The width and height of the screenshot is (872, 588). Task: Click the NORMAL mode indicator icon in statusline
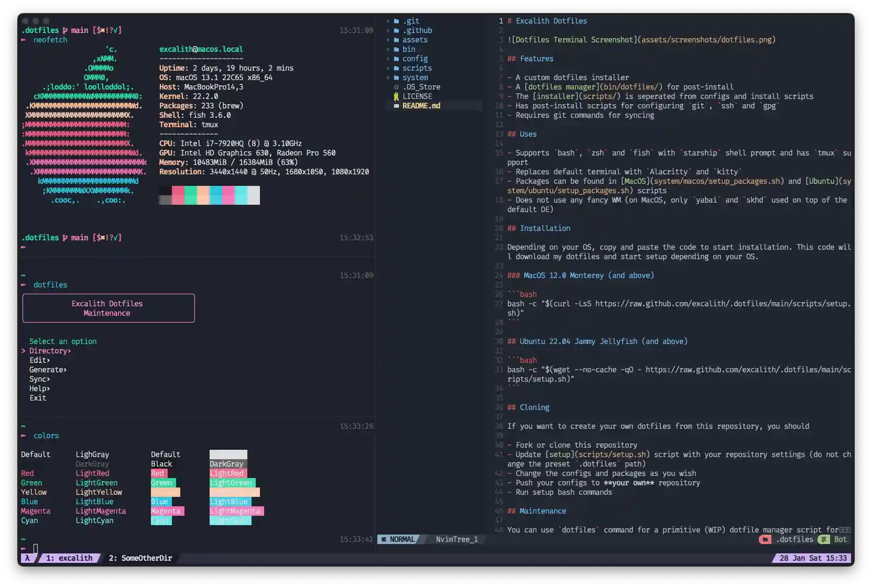coord(383,539)
